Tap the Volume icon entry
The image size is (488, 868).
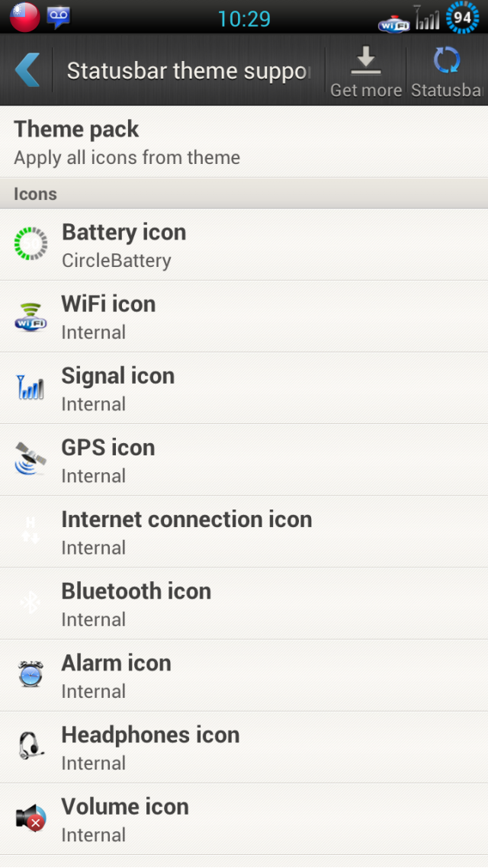tap(244, 818)
